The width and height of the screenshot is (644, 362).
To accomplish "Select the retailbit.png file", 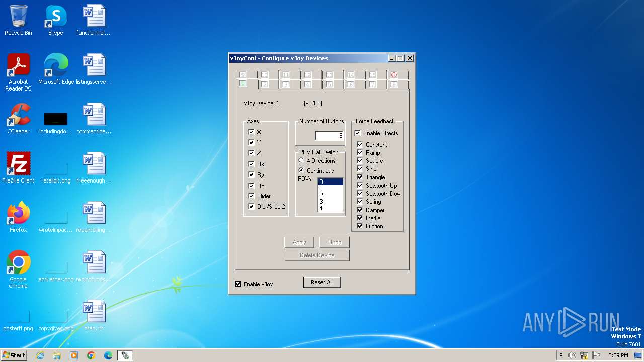I will tap(56, 171).
